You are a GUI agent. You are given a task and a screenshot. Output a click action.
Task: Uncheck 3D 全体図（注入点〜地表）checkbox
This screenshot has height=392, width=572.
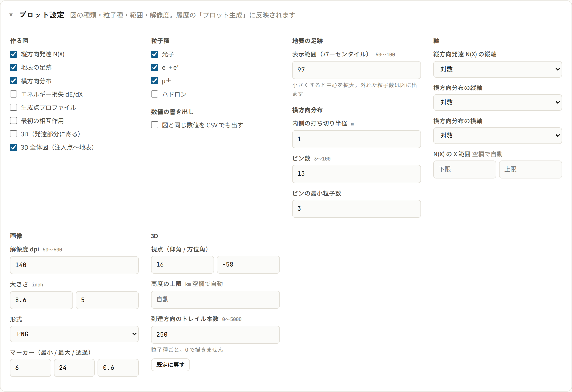[x=13, y=147]
